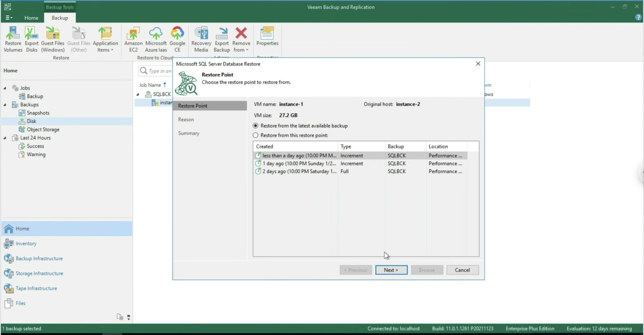Open the Remove from dropdown
The width and height of the screenshot is (644, 335).
point(241,39)
